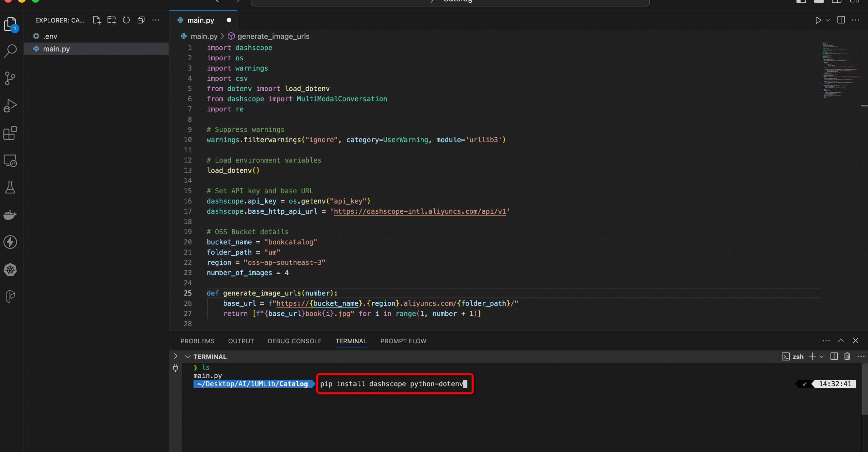This screenshot has height=452, width=868.
Task: Open the Thunder Client lightning icon
Action: coord(11,242)
